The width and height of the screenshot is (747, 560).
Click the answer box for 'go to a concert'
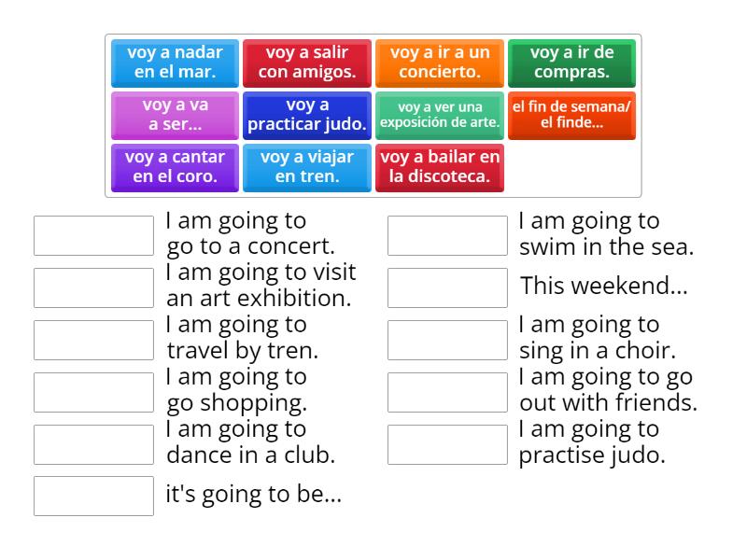click(92, 235)
